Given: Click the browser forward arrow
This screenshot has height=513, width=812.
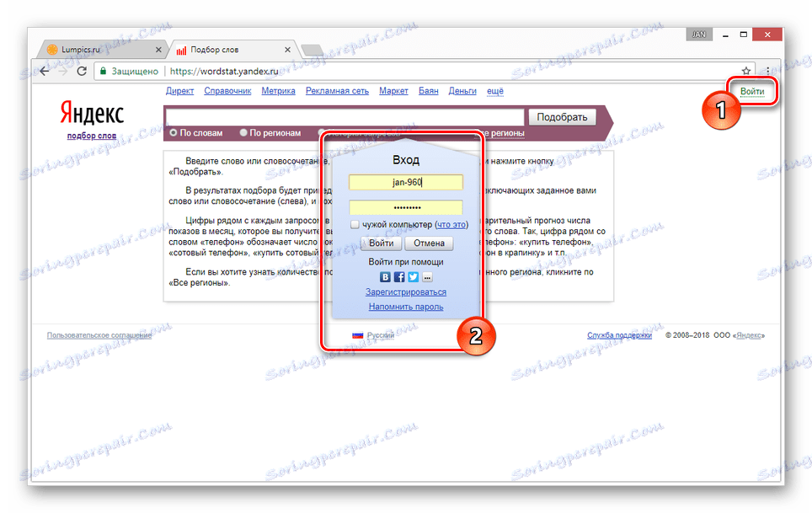Looking at the screenshot, I should click(63, 71).
